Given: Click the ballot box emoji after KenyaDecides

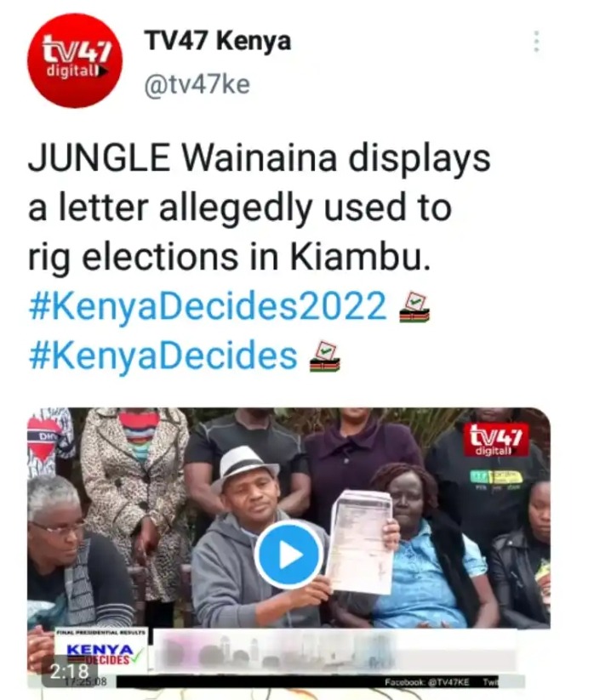Looking at the screenshot, I should tap(325, 356).
